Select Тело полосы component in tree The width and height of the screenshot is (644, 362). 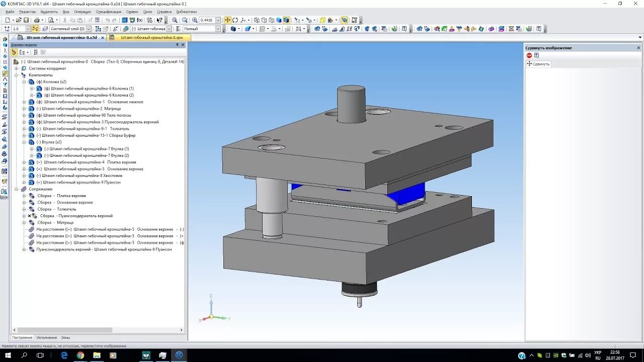pyautogui.click(x=84, y=115)
